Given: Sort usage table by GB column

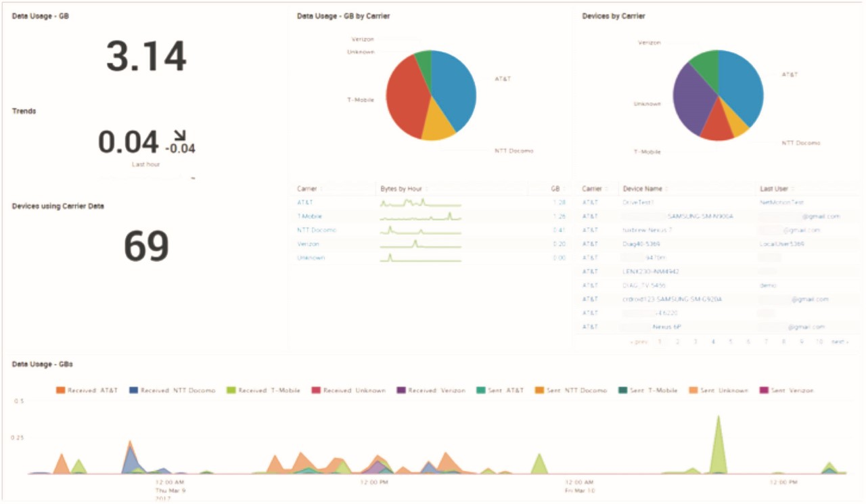Looking at the screenshot, I should pyautogui.click(x=555, y=189).
